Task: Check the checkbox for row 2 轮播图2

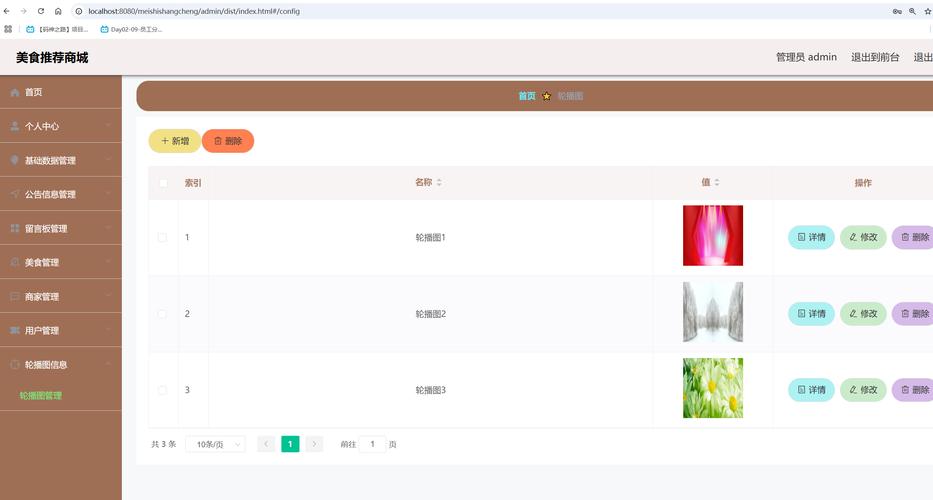Action: tap(162, 314)
